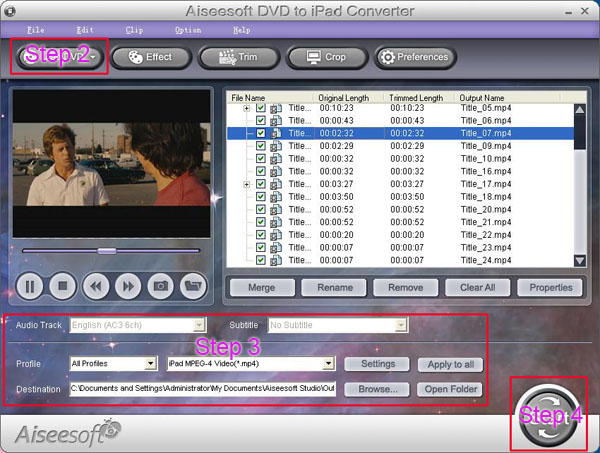Open the File menu
The width and height of the screenshot is (600, 453).
pyautogui.click(x=37, y=30)
